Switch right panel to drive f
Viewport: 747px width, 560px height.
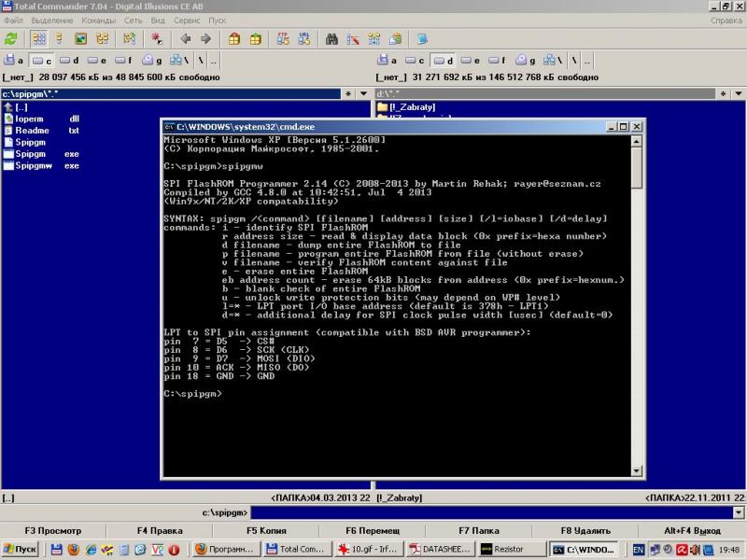point(498,60)
